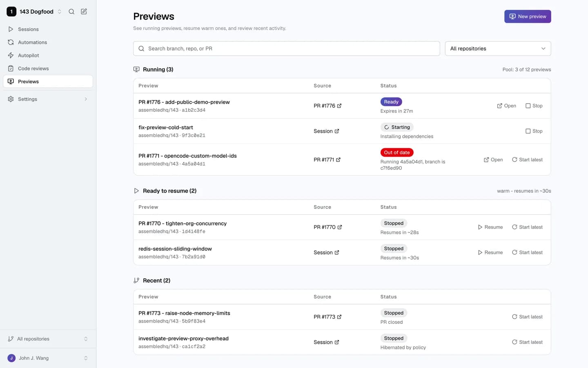Open the investigate-preview-proxy-overhead Session link

(326, 342)
